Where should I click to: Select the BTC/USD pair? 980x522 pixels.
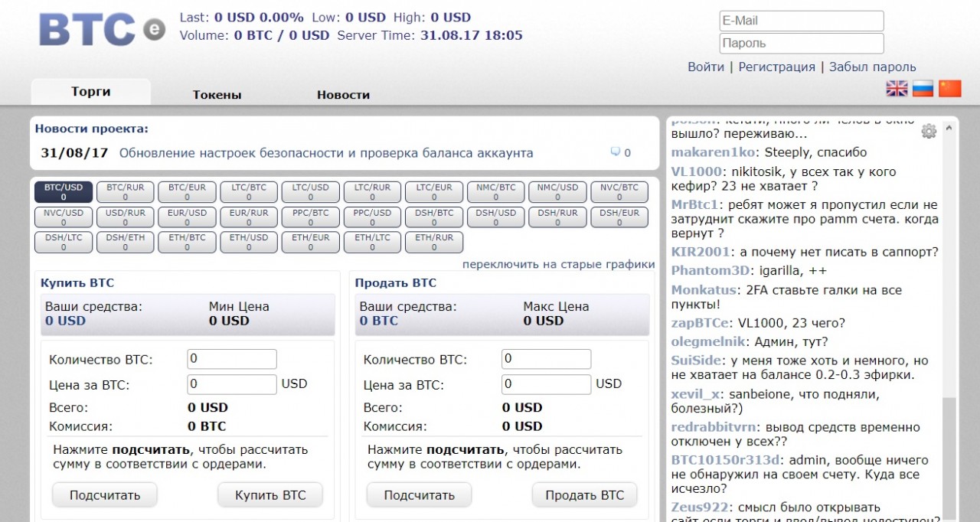[x=64, y=192]
